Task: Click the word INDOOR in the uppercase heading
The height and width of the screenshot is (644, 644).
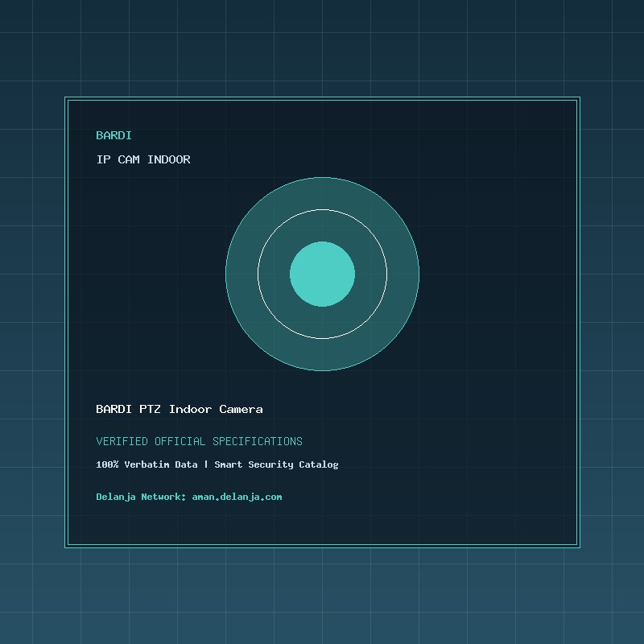Action: [169, 159]
